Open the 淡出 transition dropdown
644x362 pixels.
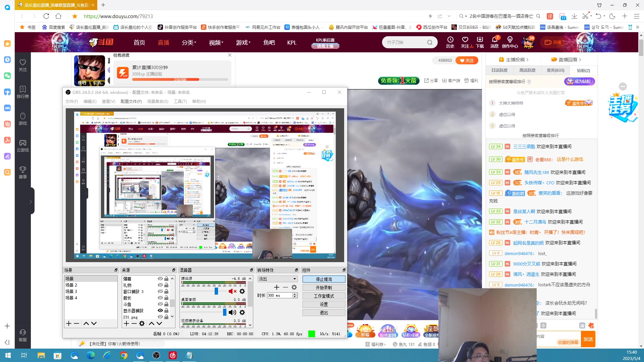[278, 279]
